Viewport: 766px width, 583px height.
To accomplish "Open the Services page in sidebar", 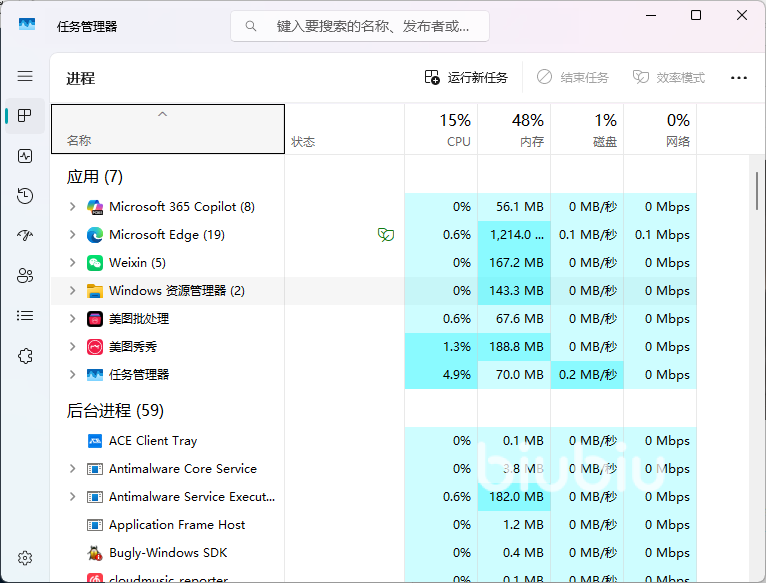I will point(25,356).
